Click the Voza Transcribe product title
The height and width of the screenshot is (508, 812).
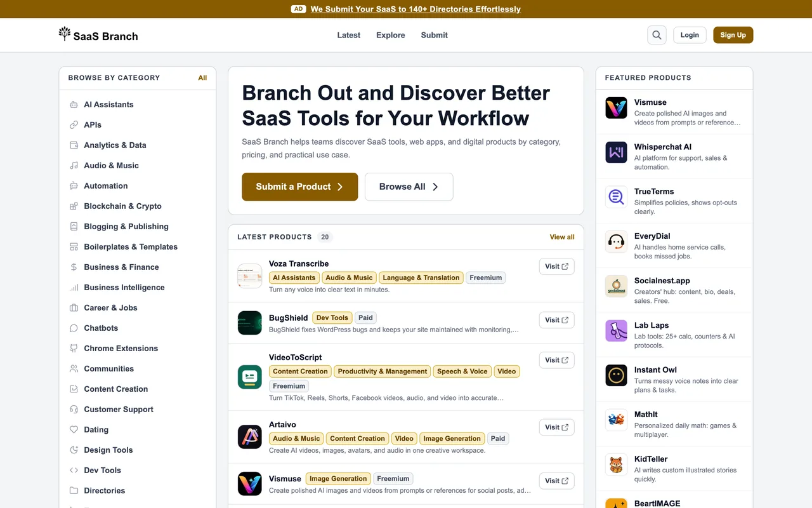pyautogui.click(x=299, y=264)
